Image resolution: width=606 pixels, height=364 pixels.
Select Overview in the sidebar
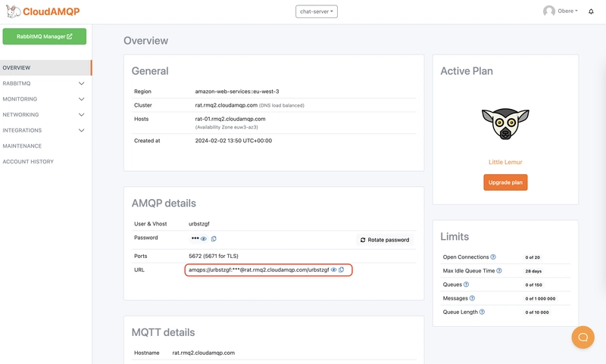[45, 67]
